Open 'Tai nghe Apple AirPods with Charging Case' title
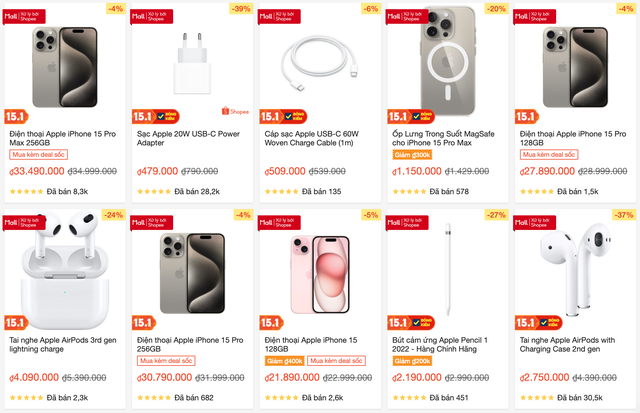Image resolution: width=640 pixels, height=413 pixels. click(x=573, y=345)
